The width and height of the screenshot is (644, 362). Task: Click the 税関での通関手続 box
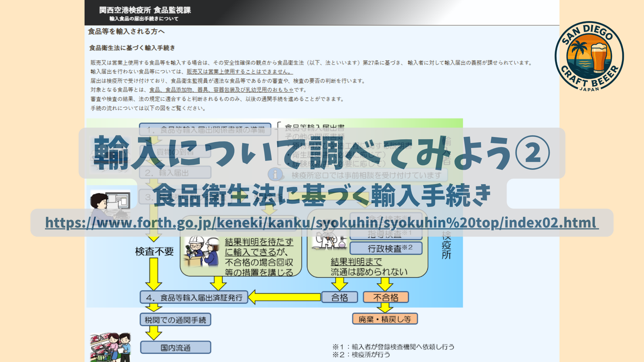point(175,319)
